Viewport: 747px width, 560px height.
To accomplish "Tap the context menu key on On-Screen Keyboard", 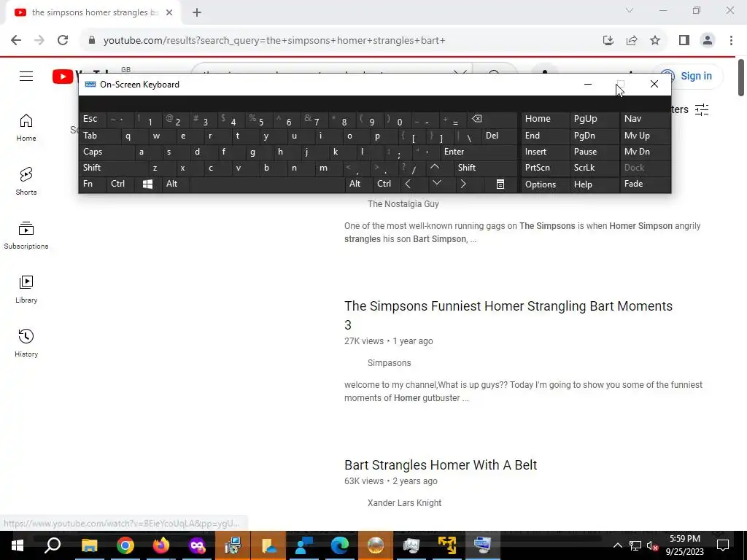I will pos(500,184).
